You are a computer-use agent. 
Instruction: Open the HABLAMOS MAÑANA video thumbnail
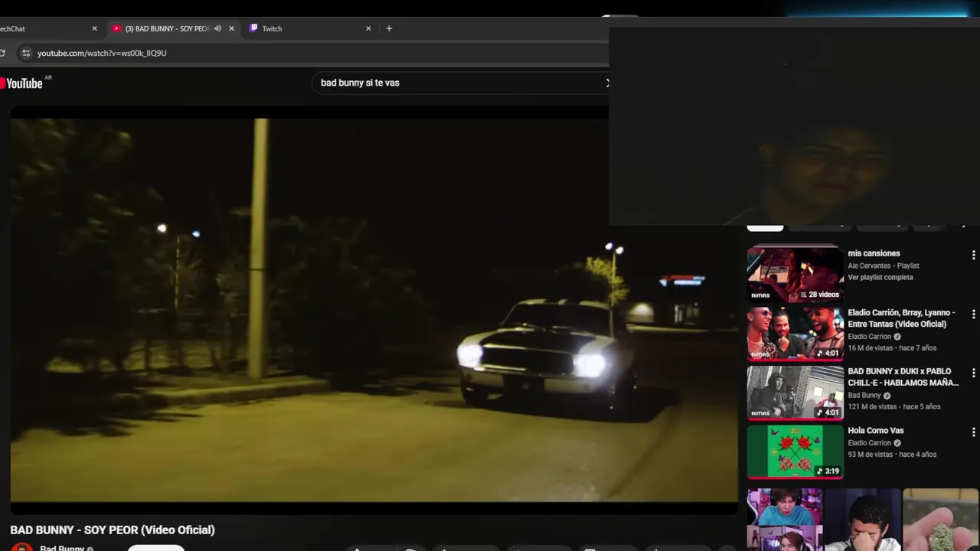click(795, 392)
